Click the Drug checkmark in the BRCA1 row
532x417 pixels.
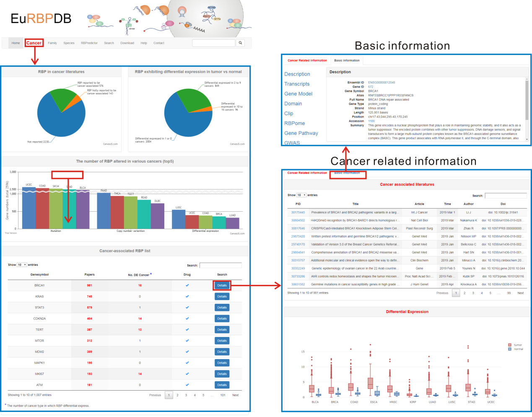(x=187, y=285)
